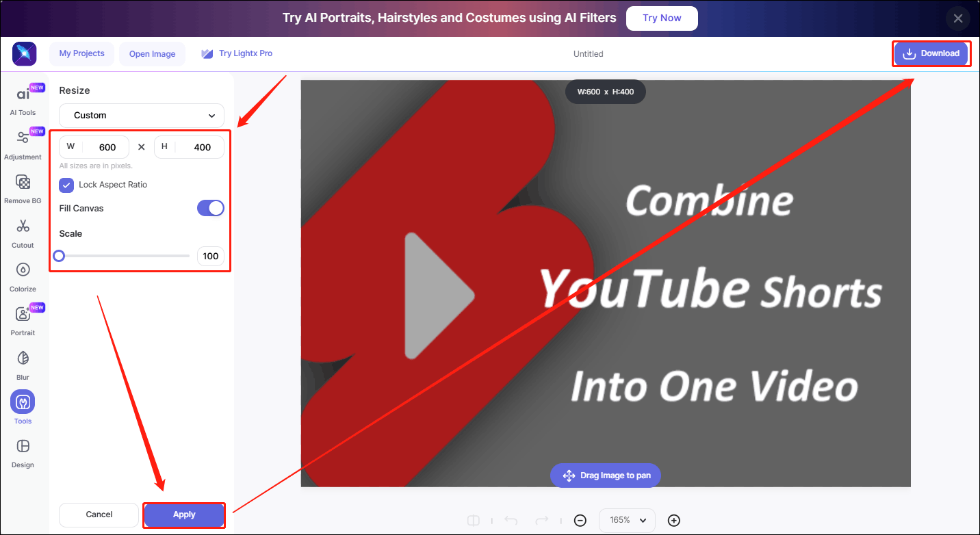Zoom out with the minus icon
980x535 pixels.
pos(580,521)
